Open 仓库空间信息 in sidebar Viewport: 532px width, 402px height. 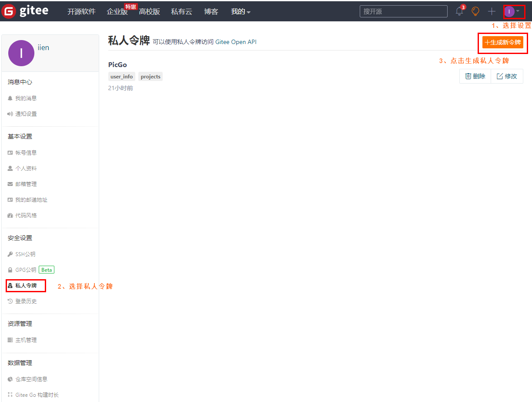click(x=31, y=379)
